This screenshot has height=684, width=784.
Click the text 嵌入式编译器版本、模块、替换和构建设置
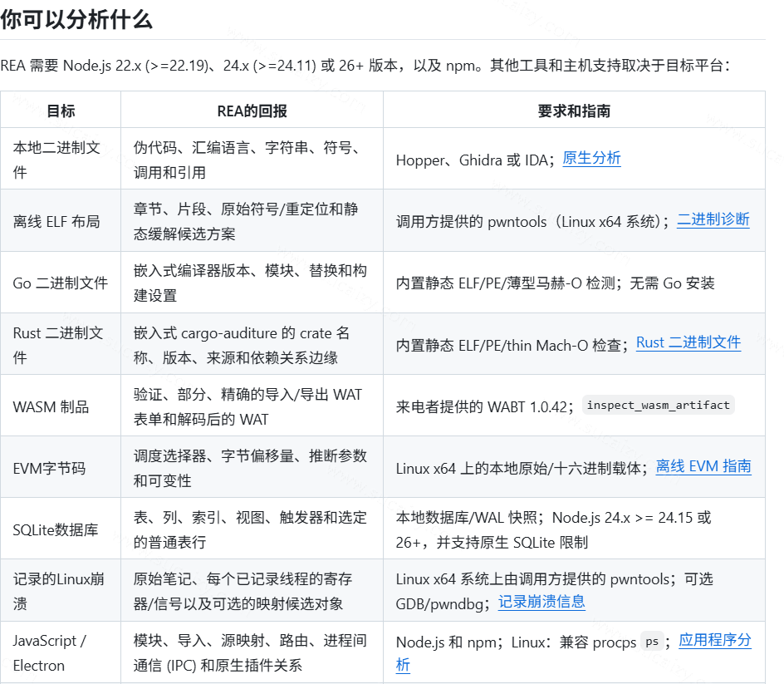pos(250,283)
